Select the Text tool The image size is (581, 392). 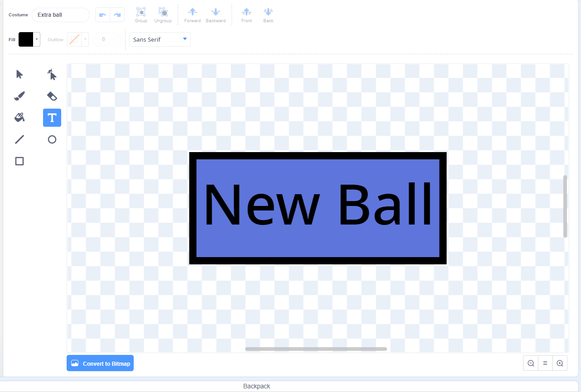[52, 117]
